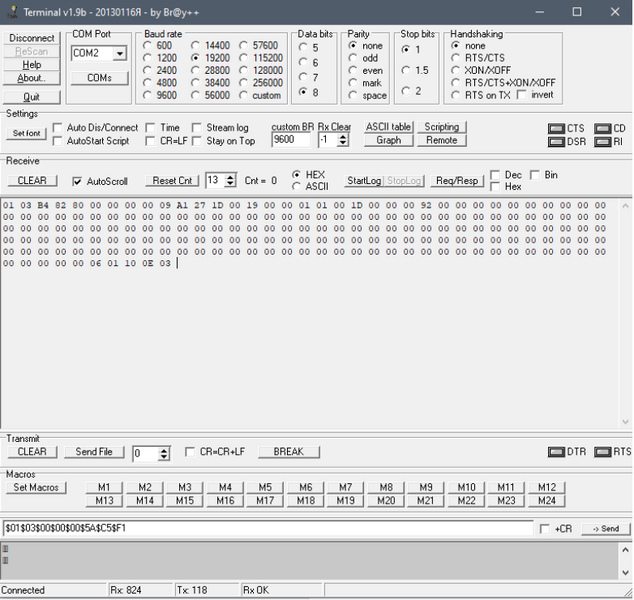
Task: Increase the Rx Clear spinner value
Action: (343, 137)
